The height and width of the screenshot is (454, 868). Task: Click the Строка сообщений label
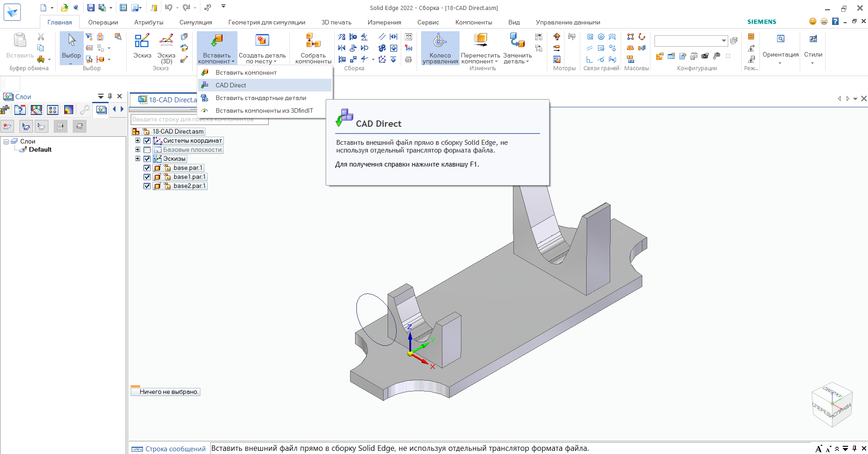click(175, 449)
